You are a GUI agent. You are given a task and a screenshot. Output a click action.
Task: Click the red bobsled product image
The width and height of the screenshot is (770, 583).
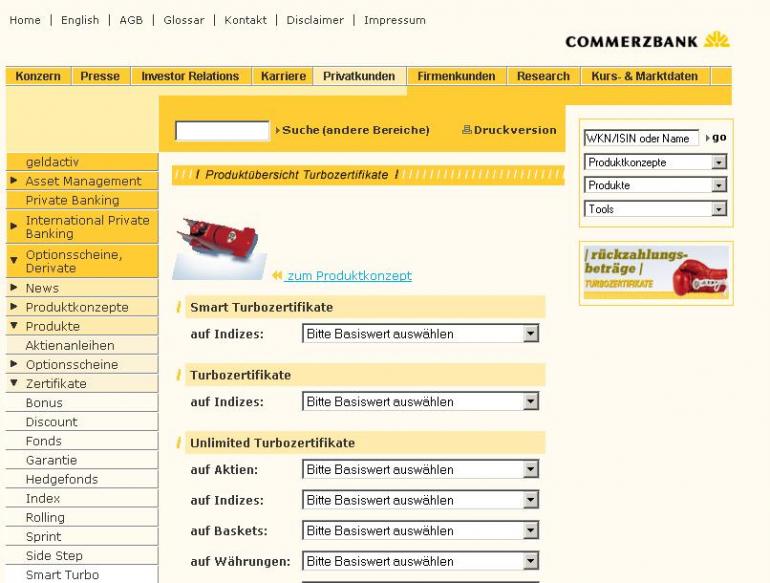click(220, 249)
